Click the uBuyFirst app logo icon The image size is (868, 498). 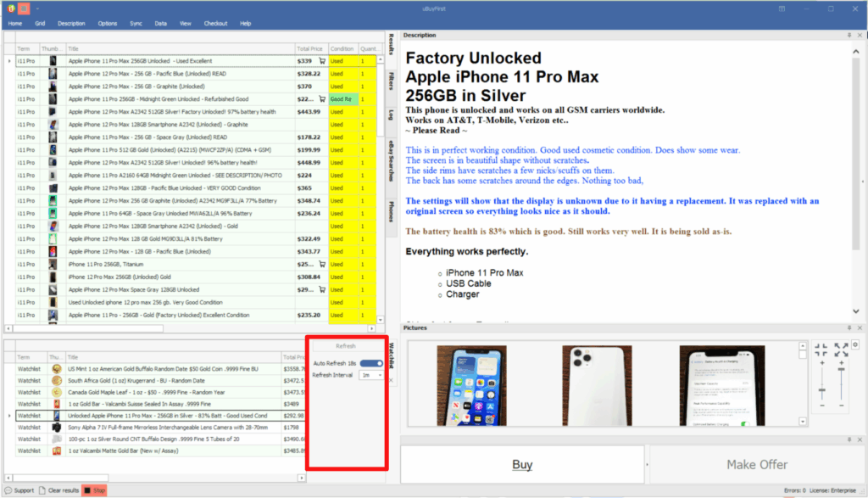[x=11, y=8]
